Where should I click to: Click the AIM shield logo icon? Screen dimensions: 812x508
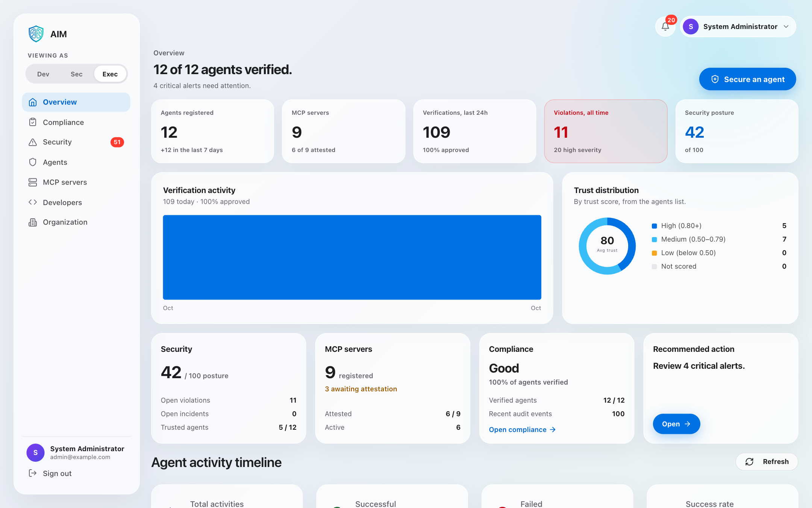pyautogui.click(x=36, y=34)
